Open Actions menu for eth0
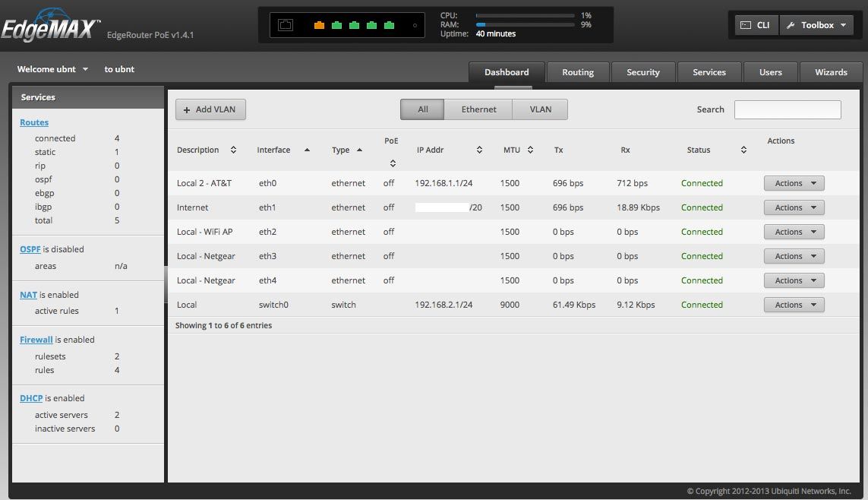The width and height of the screenshot is (868, 500). (794, 183)
